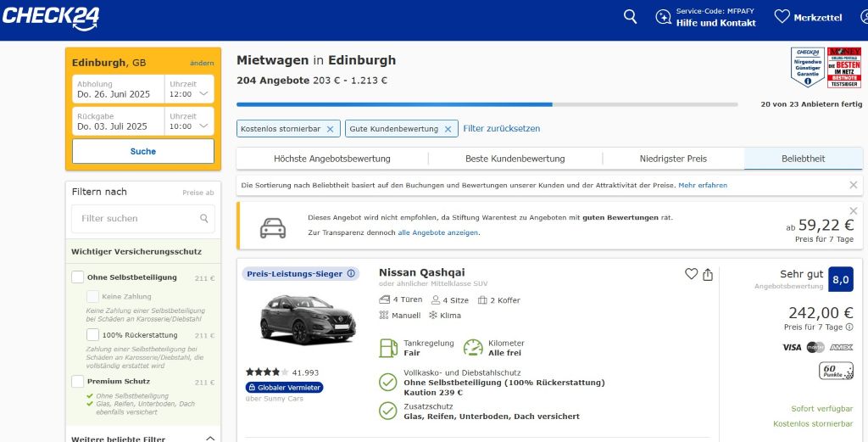This screenshot has height=442, width=868.
Task: Click the car icon in the notice banner
Action: pos(273,227)
